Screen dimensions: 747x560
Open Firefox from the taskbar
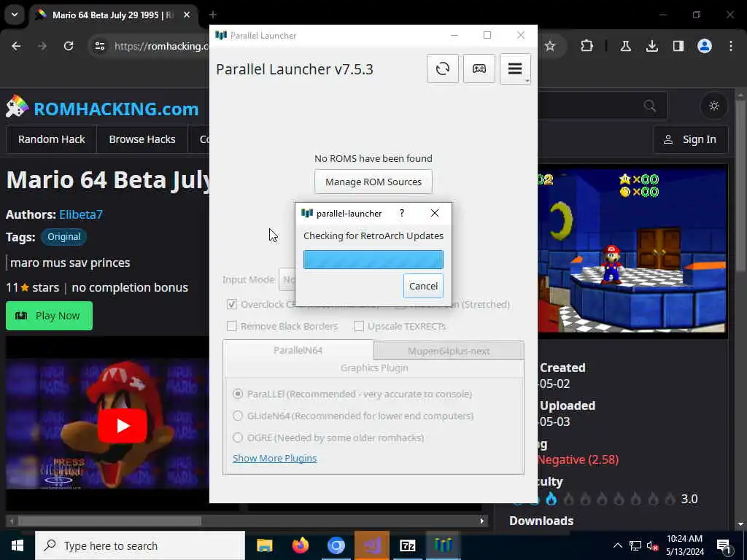(x=300, y=545)
